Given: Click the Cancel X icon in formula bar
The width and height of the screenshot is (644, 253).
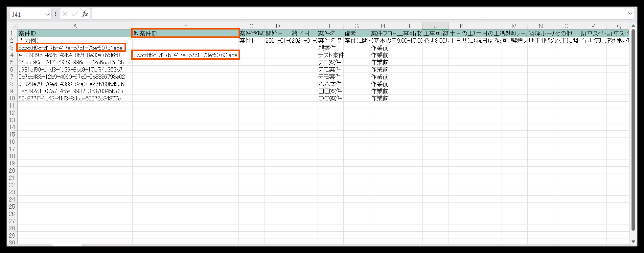Looking at the screenshot, I should pos(65,14).
